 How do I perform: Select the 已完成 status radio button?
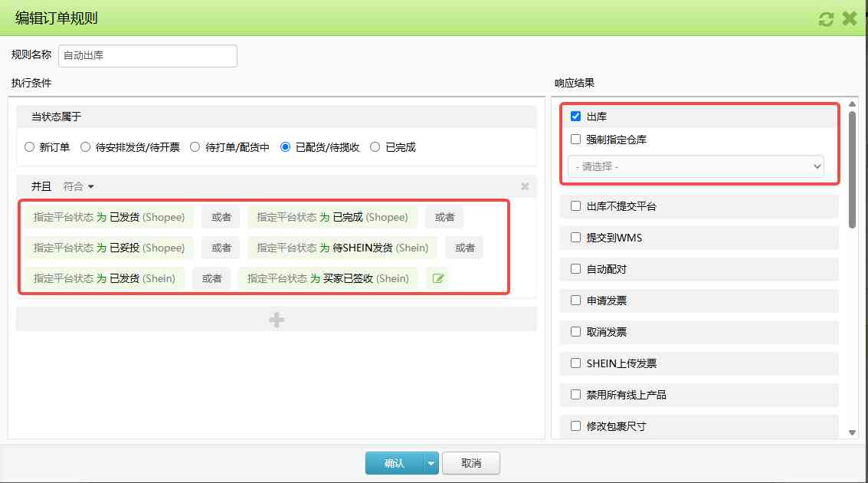pos(375,147)
